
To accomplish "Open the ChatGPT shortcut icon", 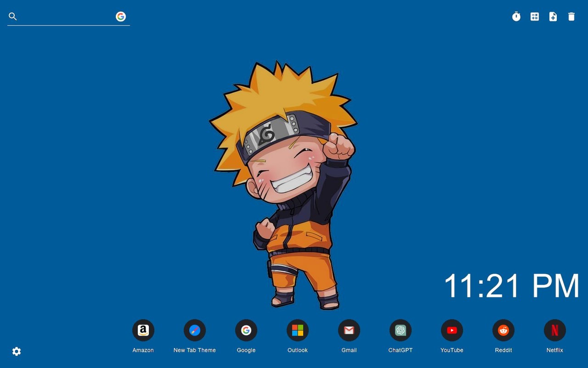I will click(x=401, y=330).
